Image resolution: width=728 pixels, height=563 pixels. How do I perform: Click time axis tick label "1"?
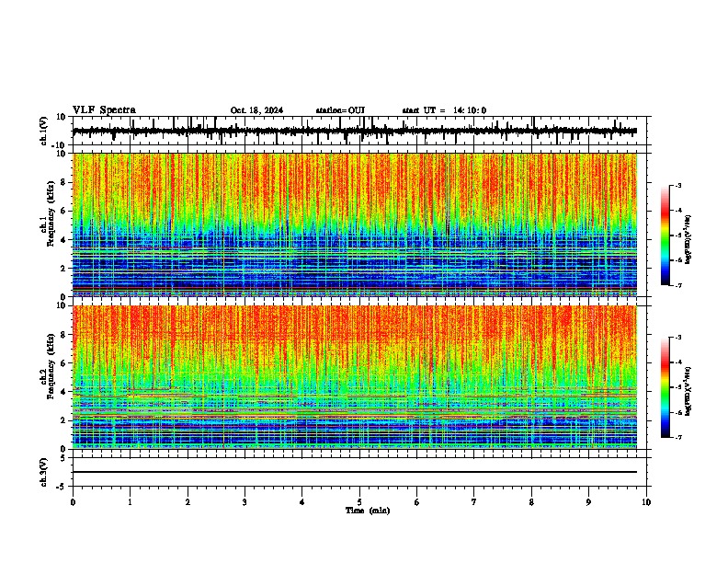tap(130, 502)
